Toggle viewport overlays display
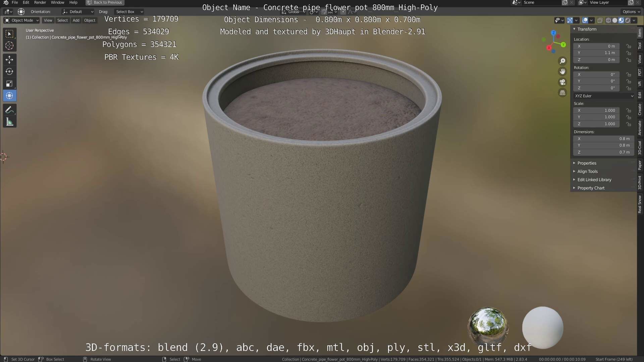Viewport: 644px width, 362px height. click(x=585, y=20)
